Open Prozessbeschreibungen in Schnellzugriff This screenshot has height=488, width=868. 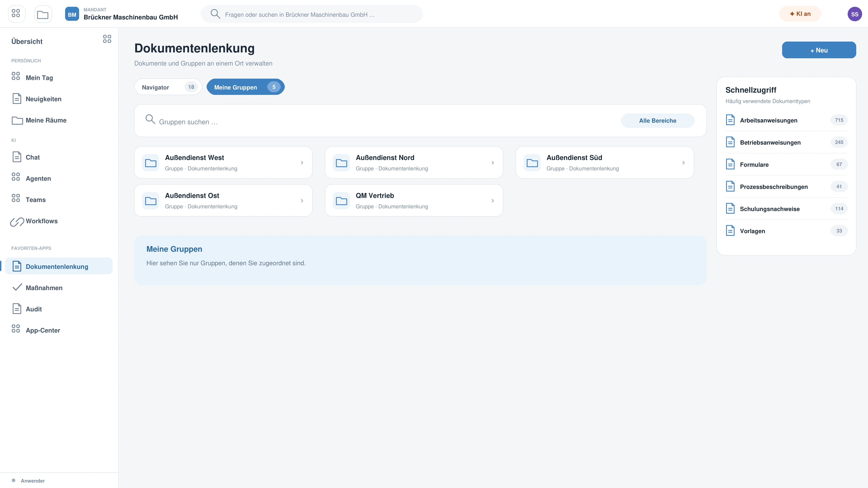786,187
